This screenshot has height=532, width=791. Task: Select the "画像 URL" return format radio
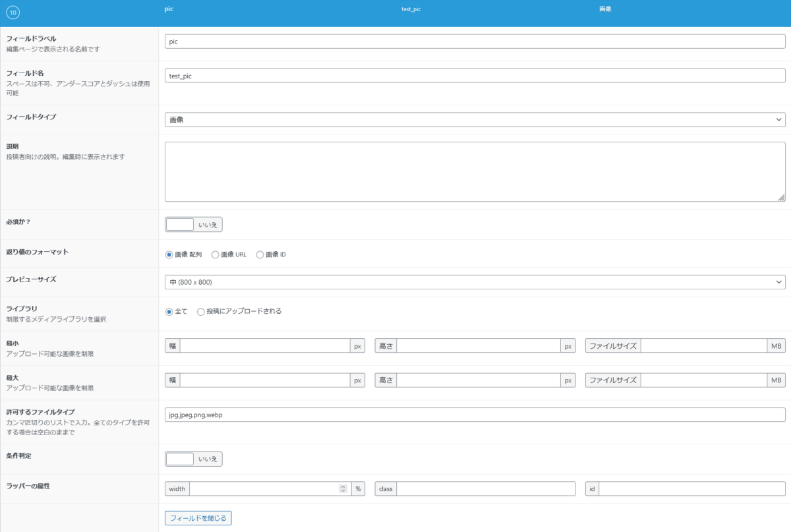215,255
